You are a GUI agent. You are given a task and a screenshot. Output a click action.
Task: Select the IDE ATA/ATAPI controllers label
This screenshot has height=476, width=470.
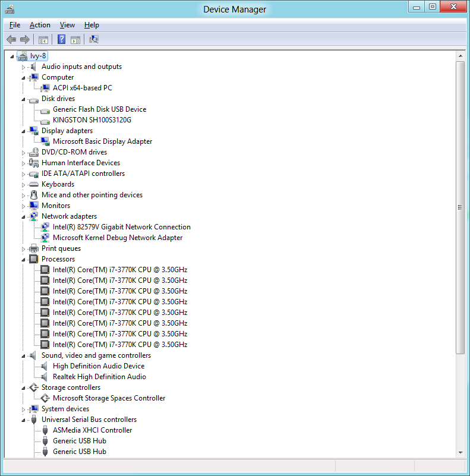tap(83, 174)
